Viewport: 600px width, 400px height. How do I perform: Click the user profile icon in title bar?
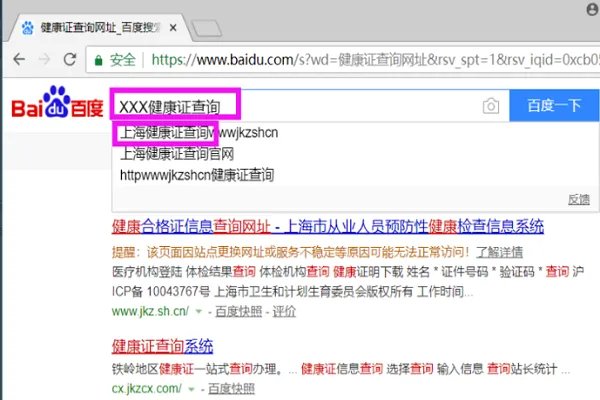click(592, 9)
